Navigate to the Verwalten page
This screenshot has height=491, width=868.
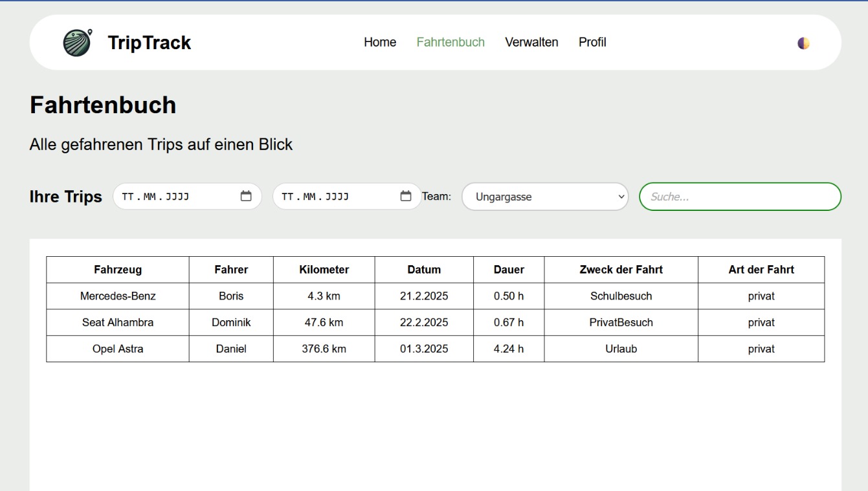(x=531, y=42)
